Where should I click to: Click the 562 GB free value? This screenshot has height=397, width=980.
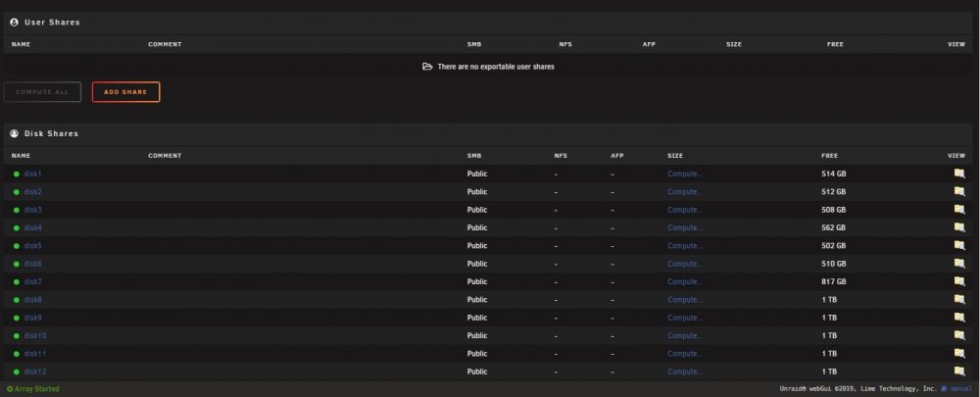coord(833,227)
